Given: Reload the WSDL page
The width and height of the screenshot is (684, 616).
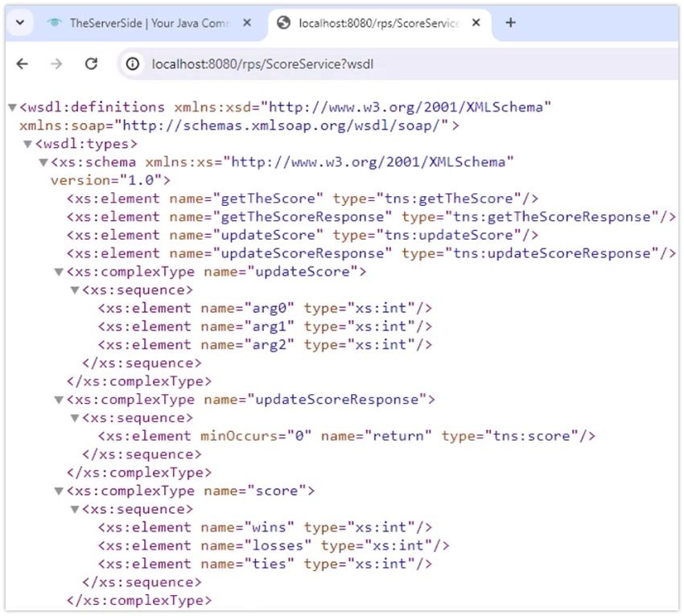Looking at the screenshot, I should pos(90,64).
